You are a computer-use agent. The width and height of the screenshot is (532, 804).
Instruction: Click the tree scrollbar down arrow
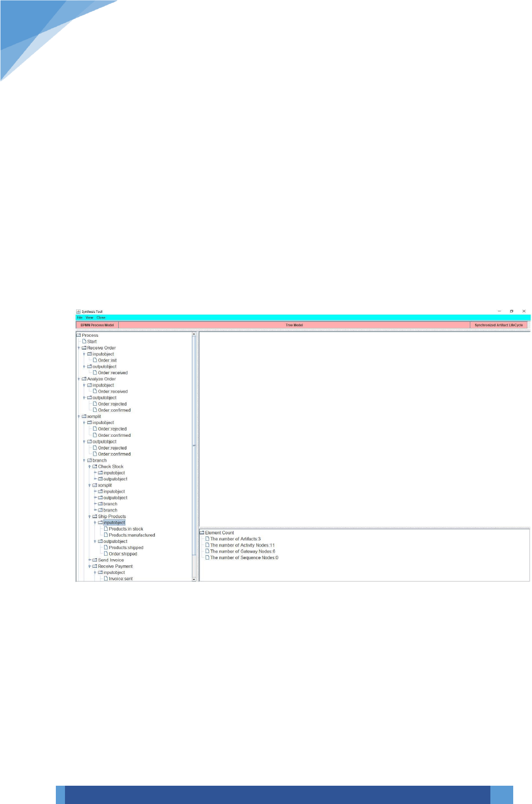click(x=194, y=579)
